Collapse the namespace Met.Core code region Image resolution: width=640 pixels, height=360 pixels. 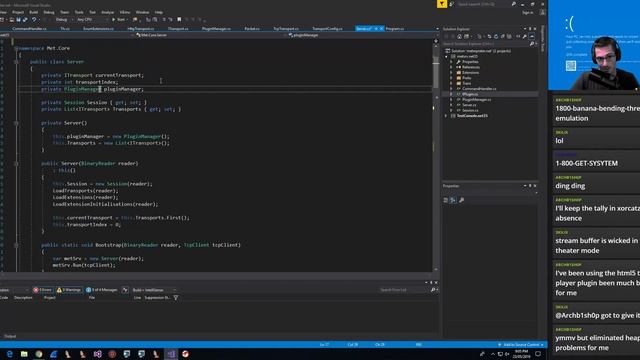click(x=16, y=48)
